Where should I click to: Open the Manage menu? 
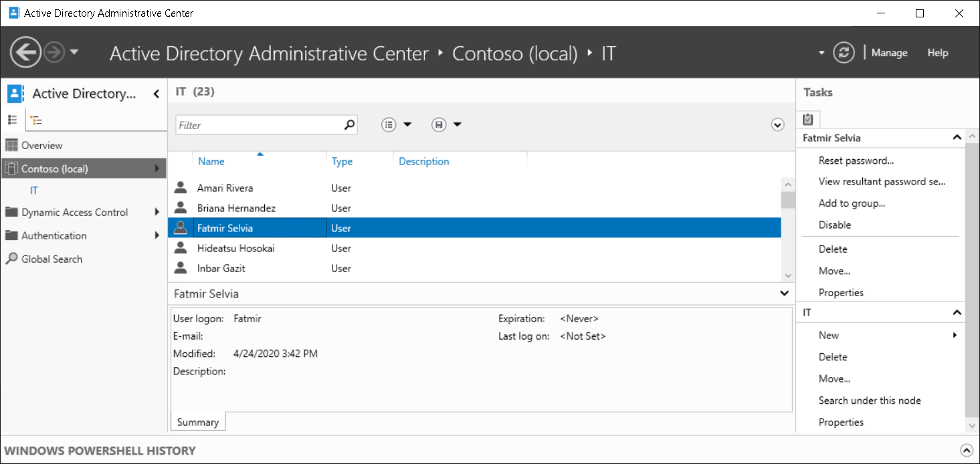(x=888, y=52)
